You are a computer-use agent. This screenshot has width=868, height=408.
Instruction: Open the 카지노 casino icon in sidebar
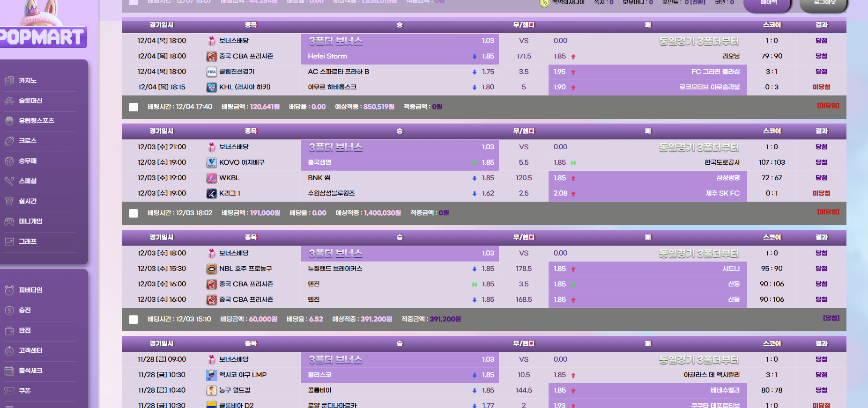tap(9, 80)
